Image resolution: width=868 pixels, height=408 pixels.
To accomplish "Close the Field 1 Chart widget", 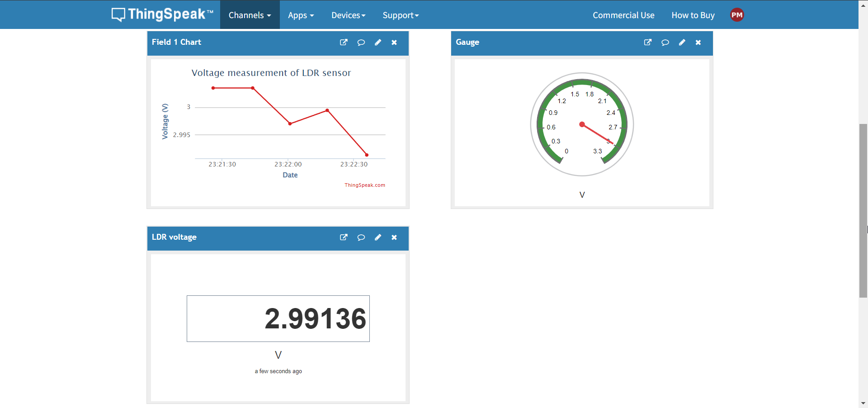I will [x=394, y=42].
